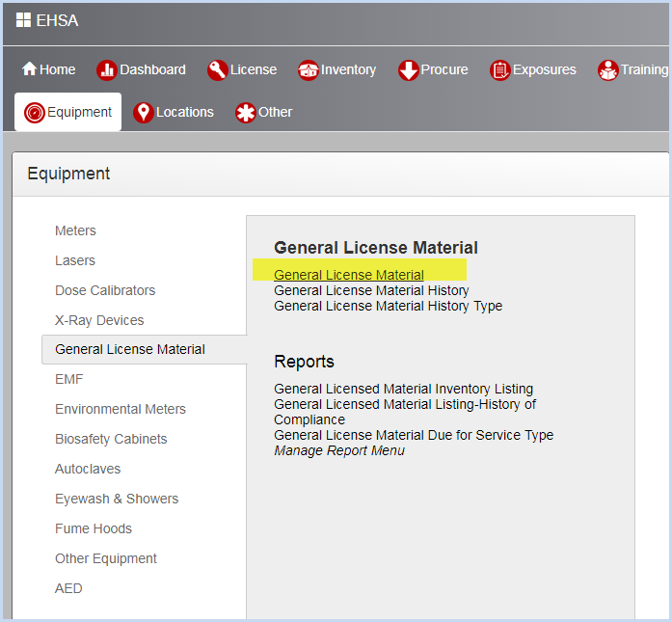Viewport: 672px width, 622px height.
Task: Select Dose Calibrators in the sidebar
Action: 105,290
